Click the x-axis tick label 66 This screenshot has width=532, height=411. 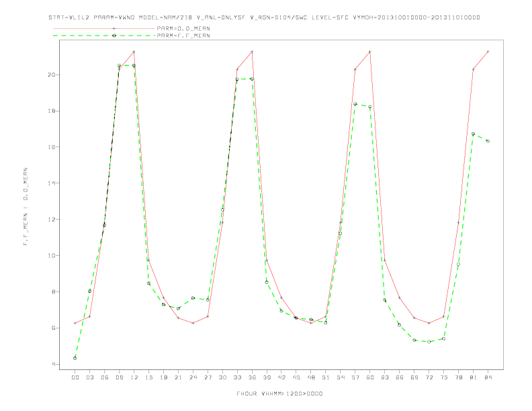click(400, 377)
